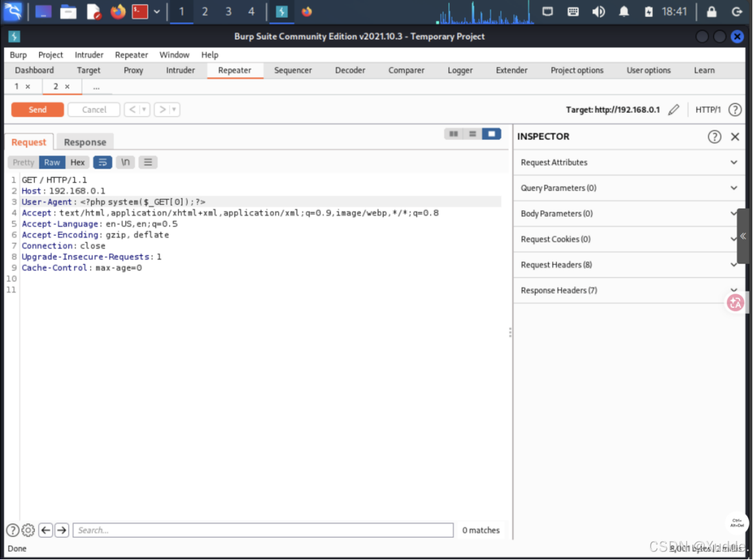Switch message view to Pretty
The width and height of the screenshot is (753, 560).
point(24,162)
